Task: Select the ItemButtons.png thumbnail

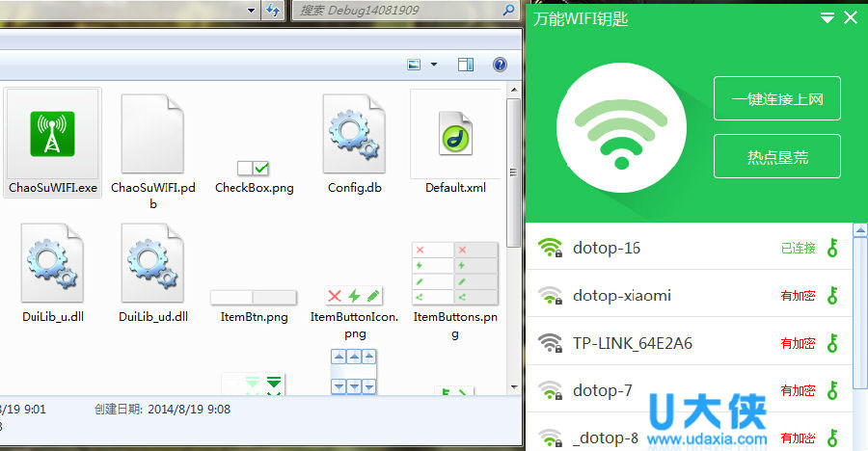Action: [x=455, y=274]
